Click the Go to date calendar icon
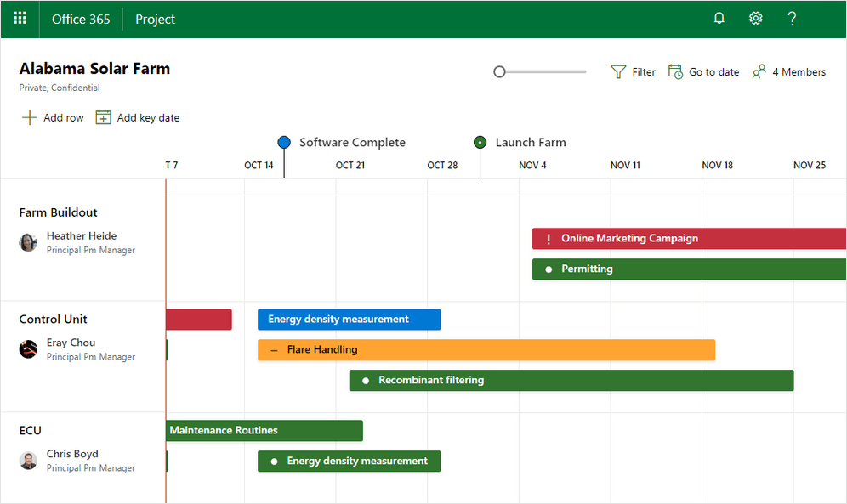This screenshot has width=847, height=504. pyautogui.click(x=676, y=71)
